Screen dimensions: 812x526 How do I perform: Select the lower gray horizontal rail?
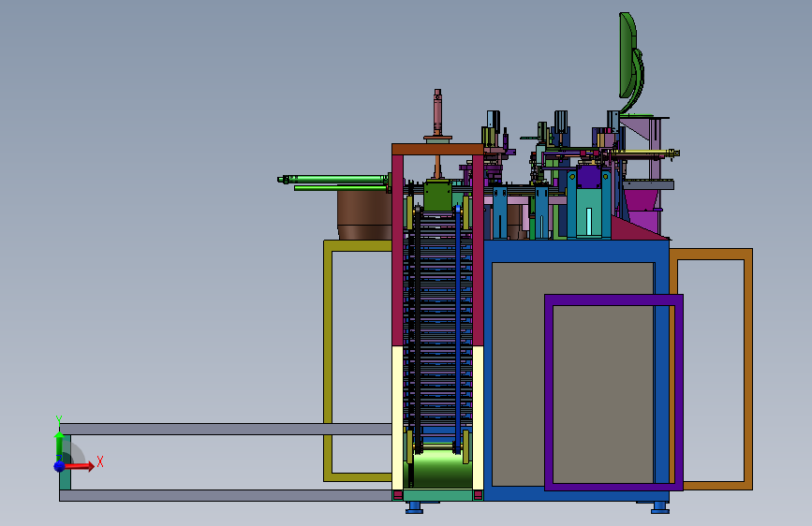click(226, 495)
